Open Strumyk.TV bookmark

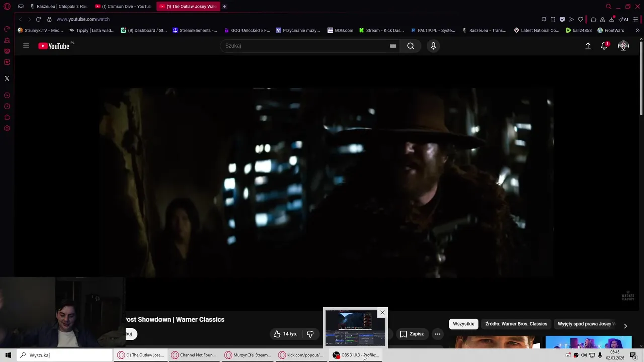[40, 30]
